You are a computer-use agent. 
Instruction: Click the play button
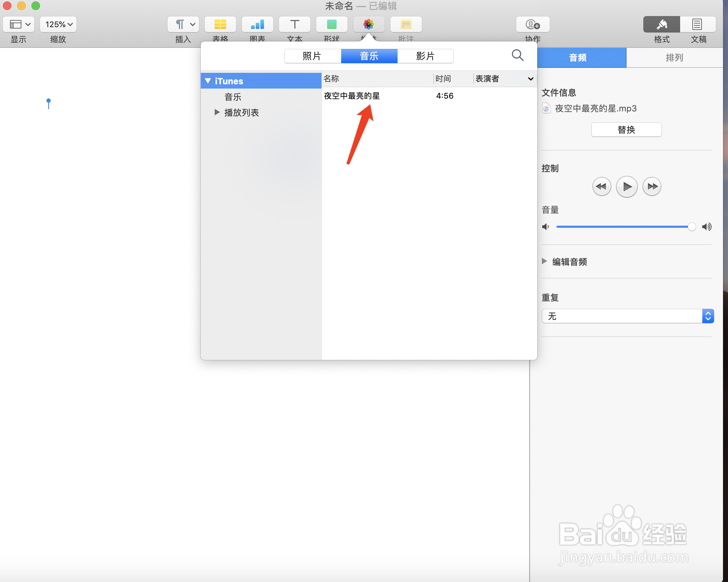pyautogui.click(x=627, y=186)
